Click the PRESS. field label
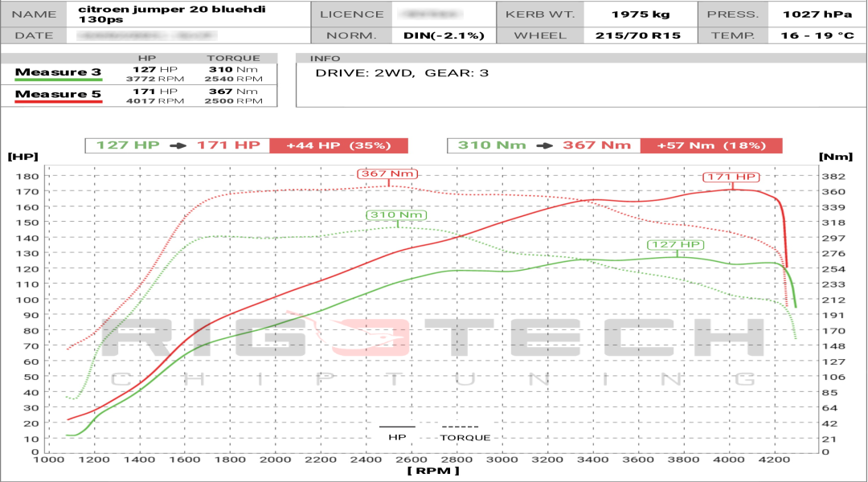This screenshot has width=868, height=482. [x=733, y=14]
